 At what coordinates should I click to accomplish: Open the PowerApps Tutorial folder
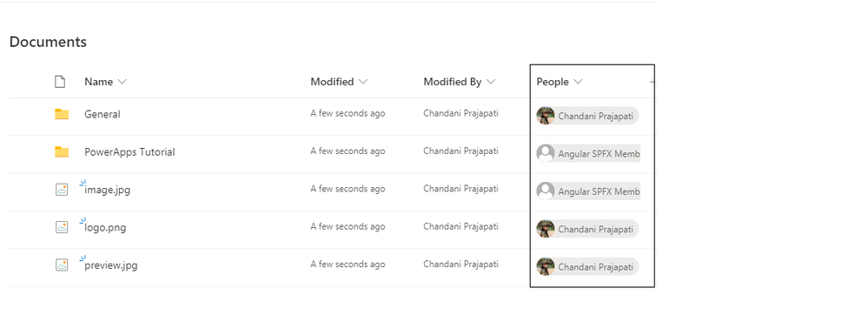129,152
